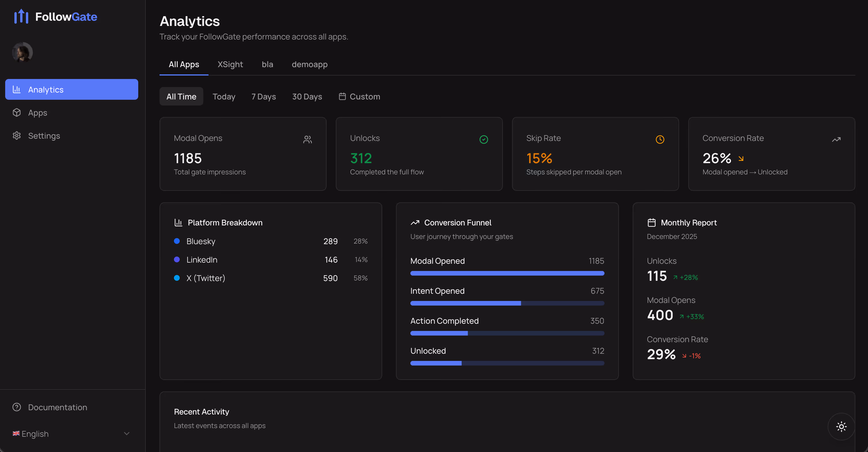Click the Intent Opened funnel progress bar
868x452 pixels.
pyautogui.click(x=507, y=303)
